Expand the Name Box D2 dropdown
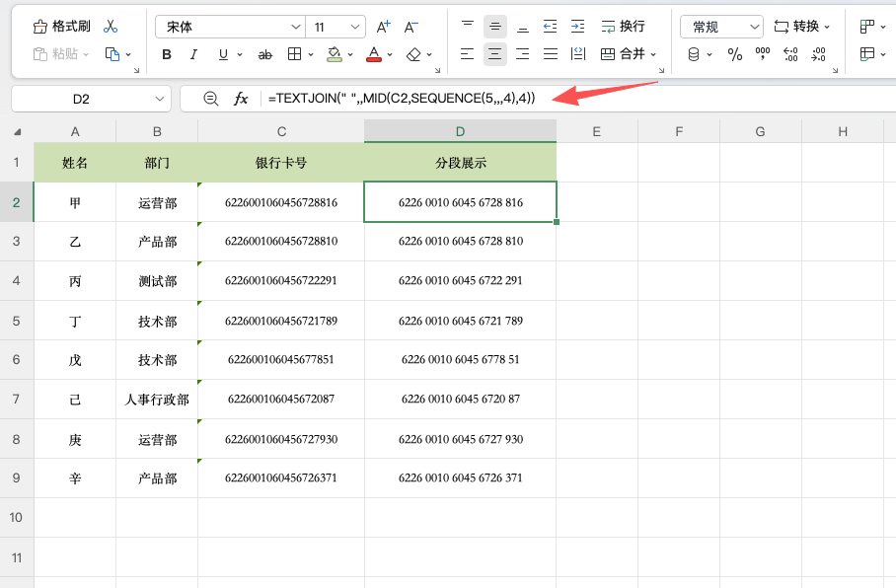896x588 pixels. (160, 99)
